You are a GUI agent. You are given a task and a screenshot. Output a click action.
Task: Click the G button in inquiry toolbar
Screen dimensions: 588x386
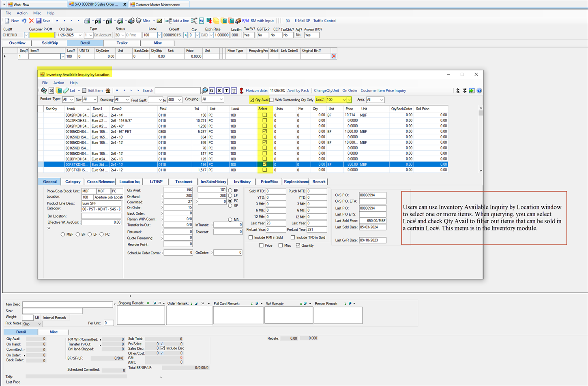pos(212,91)
